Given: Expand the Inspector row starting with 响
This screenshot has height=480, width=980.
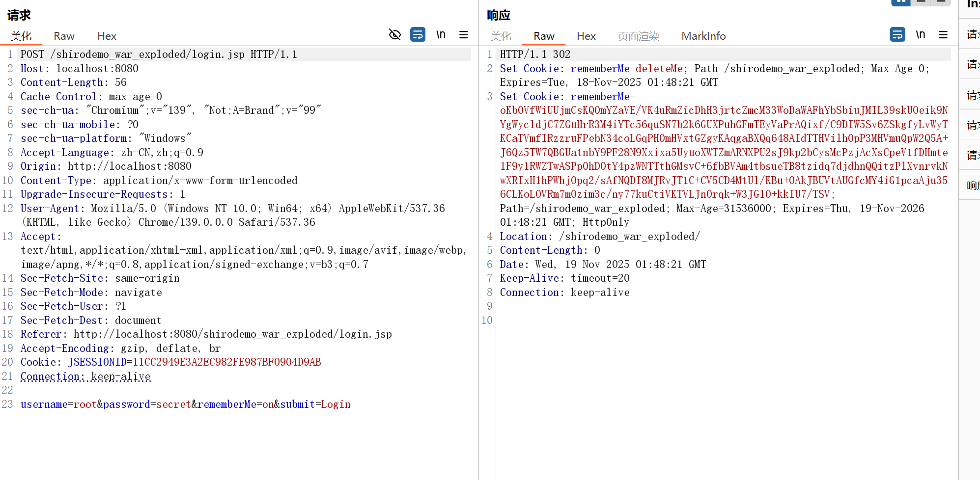Looking at the screenshot, I should tap(972, 185).
